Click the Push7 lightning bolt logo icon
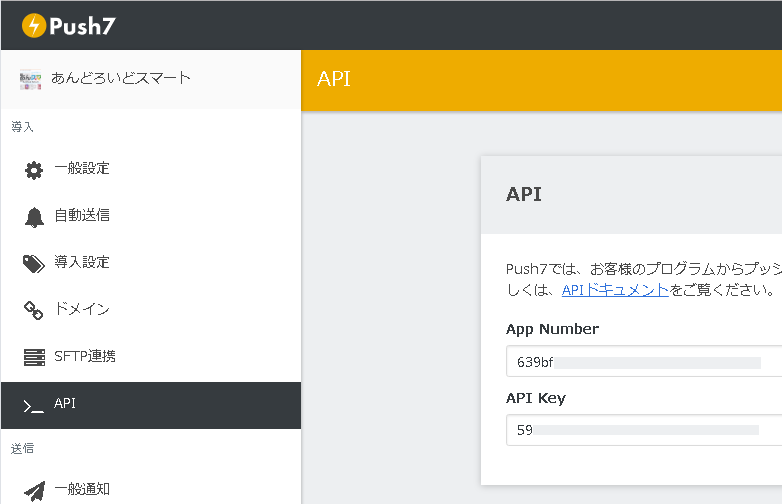Image resolution: width=782 pixels, height=504 pixels. (x=34, y=25)
